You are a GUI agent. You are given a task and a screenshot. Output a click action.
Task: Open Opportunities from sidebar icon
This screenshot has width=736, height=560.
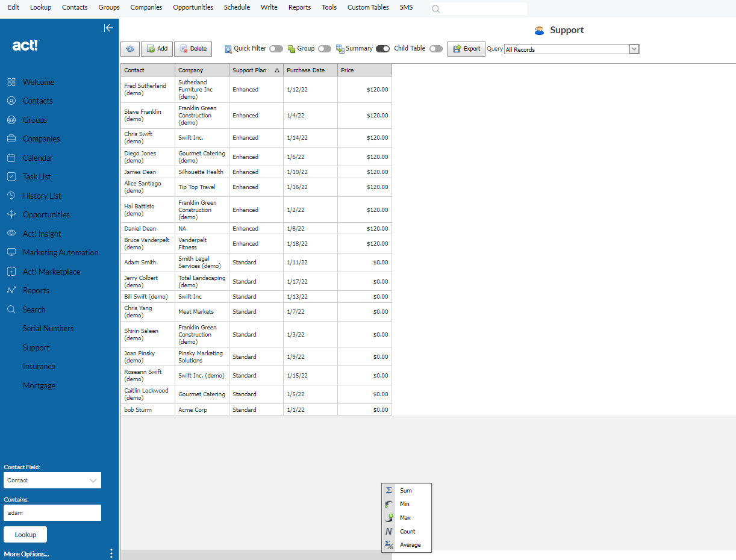coord(11,214)
